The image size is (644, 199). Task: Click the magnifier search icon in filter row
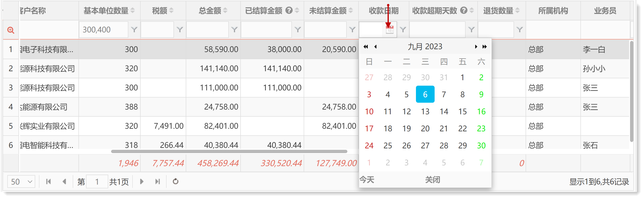point(10,30)
